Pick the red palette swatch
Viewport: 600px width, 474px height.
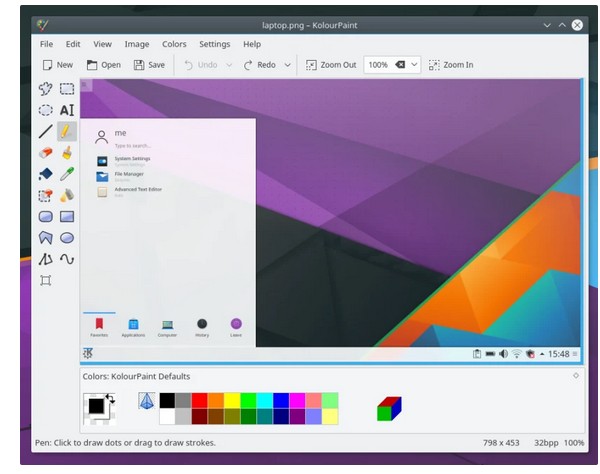pos(199,400)
